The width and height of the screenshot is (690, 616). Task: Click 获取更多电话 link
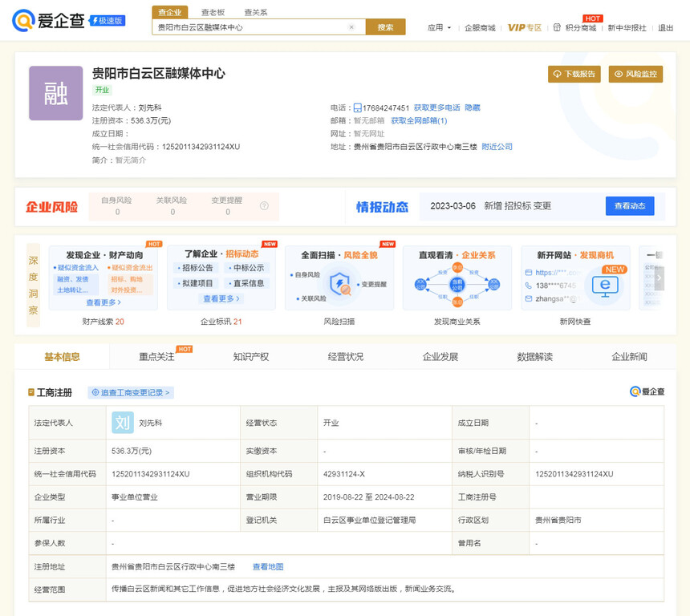coord(436,107)
